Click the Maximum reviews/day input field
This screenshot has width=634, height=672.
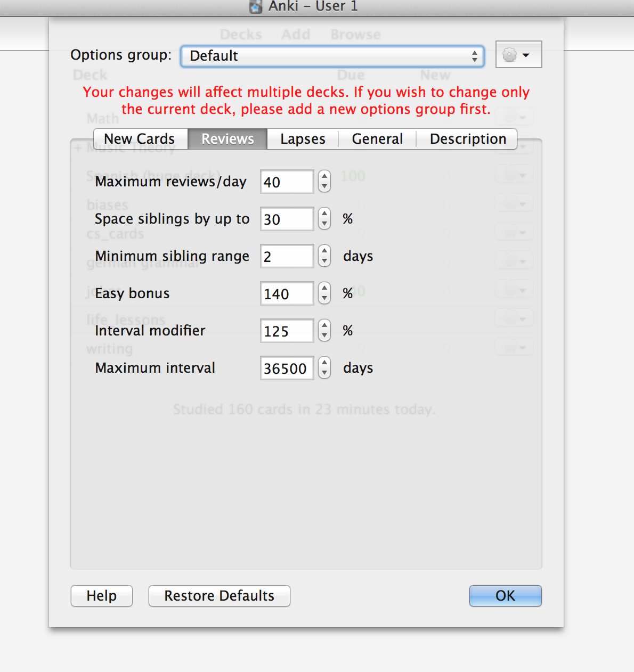click(287, 182)
